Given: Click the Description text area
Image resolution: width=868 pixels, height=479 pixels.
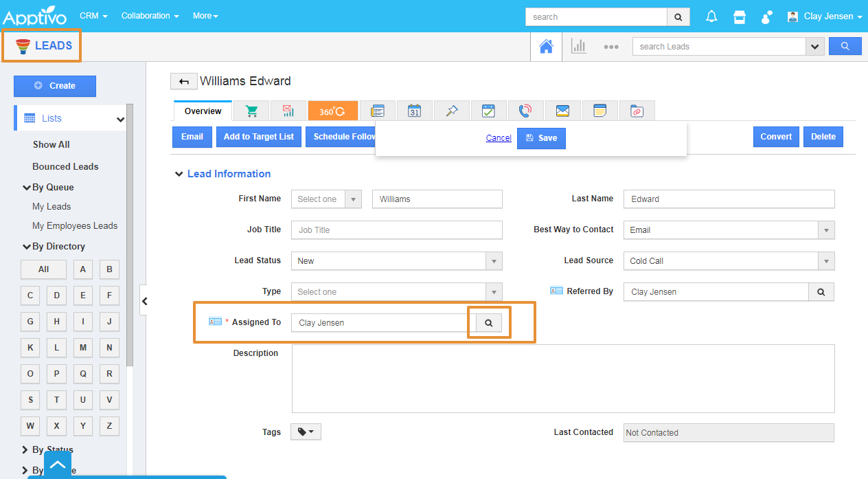Looking at the screenshot, I should tap(563, 379).
